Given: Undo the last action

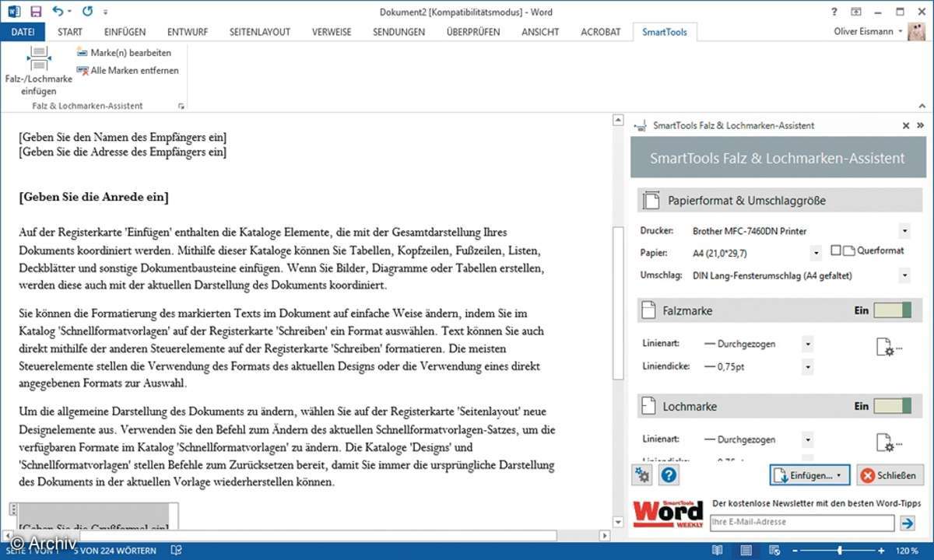Looking at the screenshot, I should pos(58,12).
